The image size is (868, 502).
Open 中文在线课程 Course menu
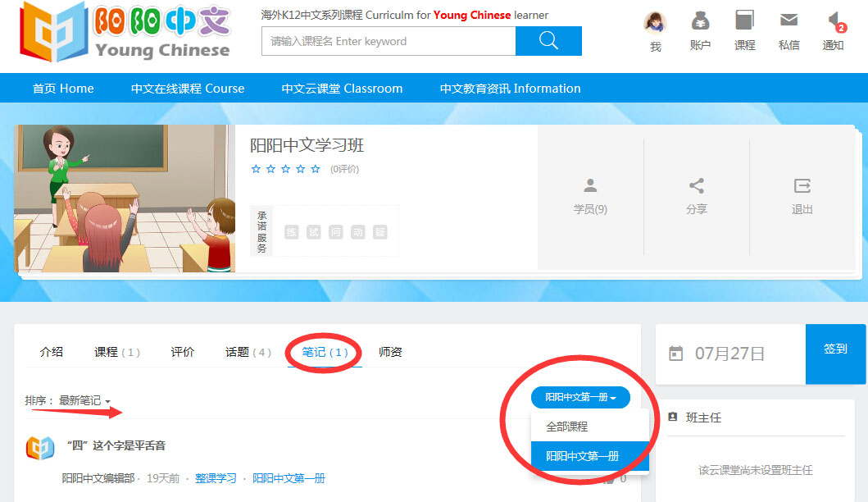pyautogui.click(x=188, y=88)
